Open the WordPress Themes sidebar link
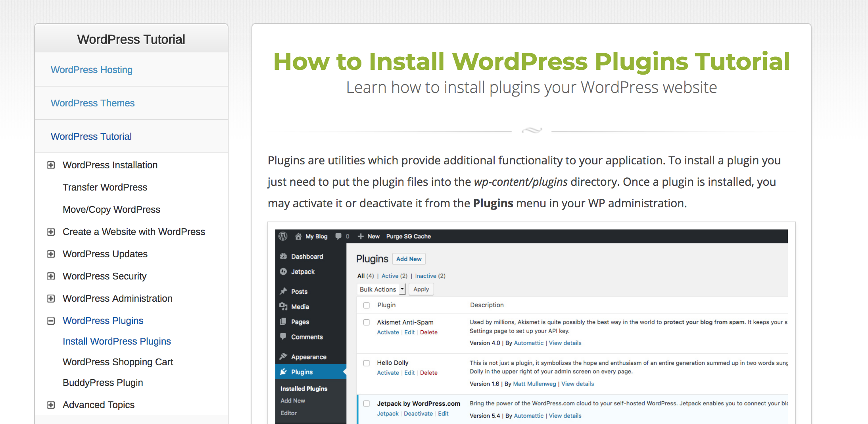Viewport: 868px width, 424px height. click(93, 103)
